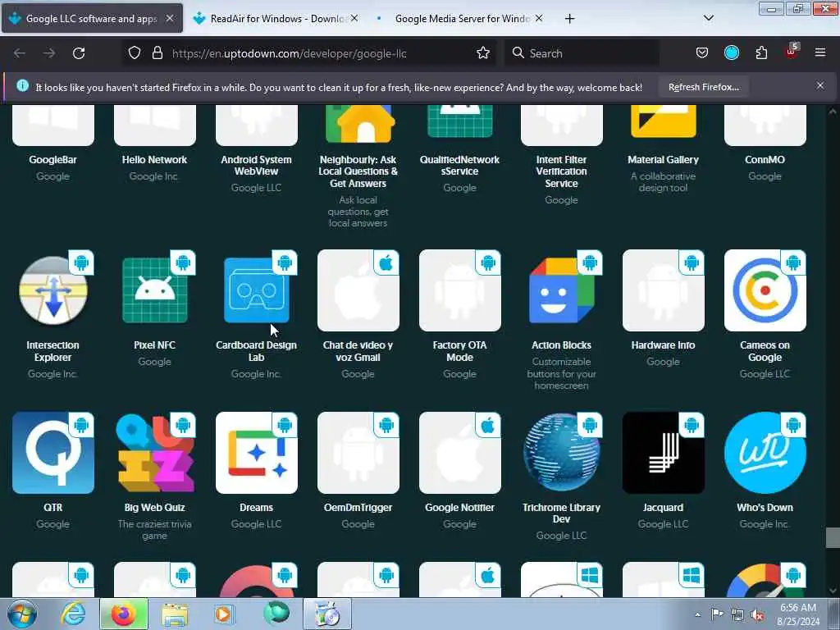Open the Firefox extensions puzzle icon
840x630 pixels.
(x=761, y=53)
